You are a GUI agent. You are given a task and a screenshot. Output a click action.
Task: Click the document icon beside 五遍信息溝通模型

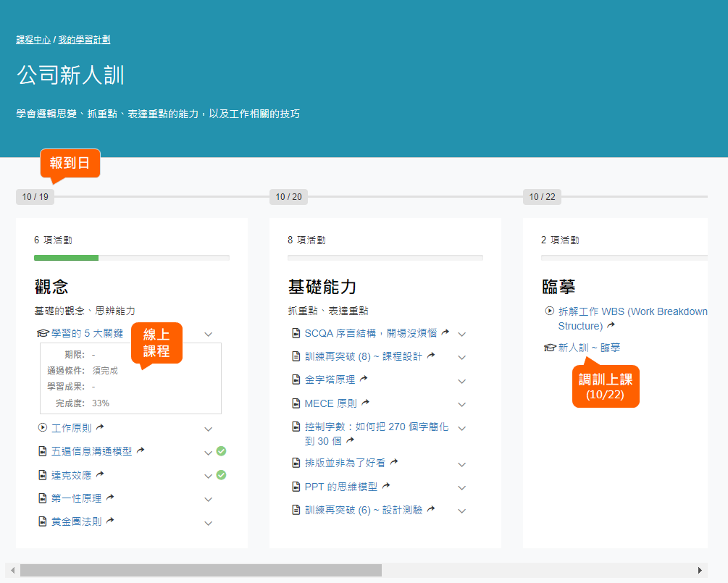click(x=42, y=451)
